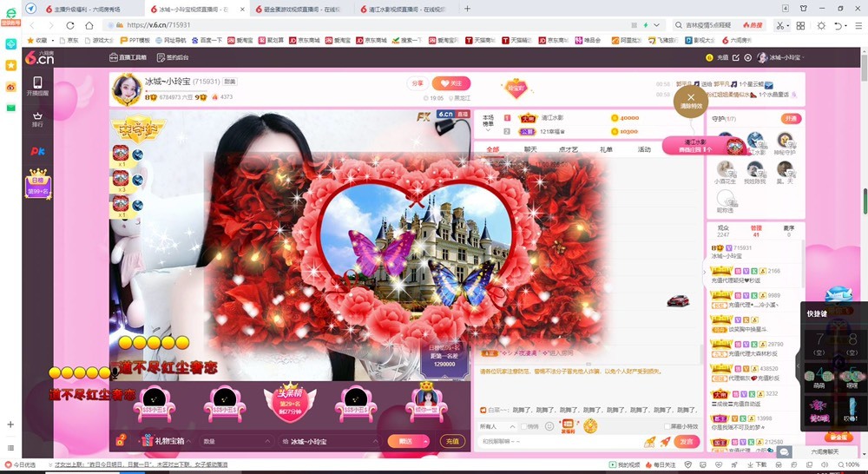Click the search box showing 吉林疫情
Image resolution: width=868 pixels, height=474 pixels.
pos(708,25)
